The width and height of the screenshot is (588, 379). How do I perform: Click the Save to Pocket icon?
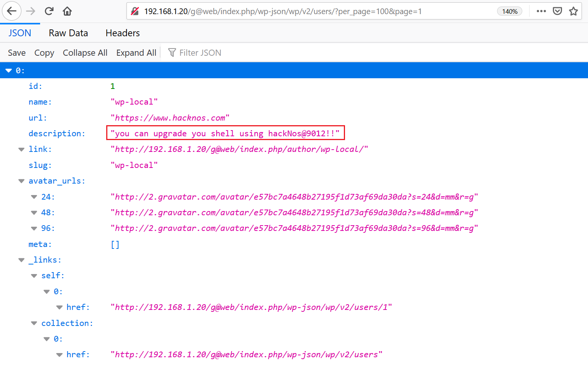coord(557,11)
